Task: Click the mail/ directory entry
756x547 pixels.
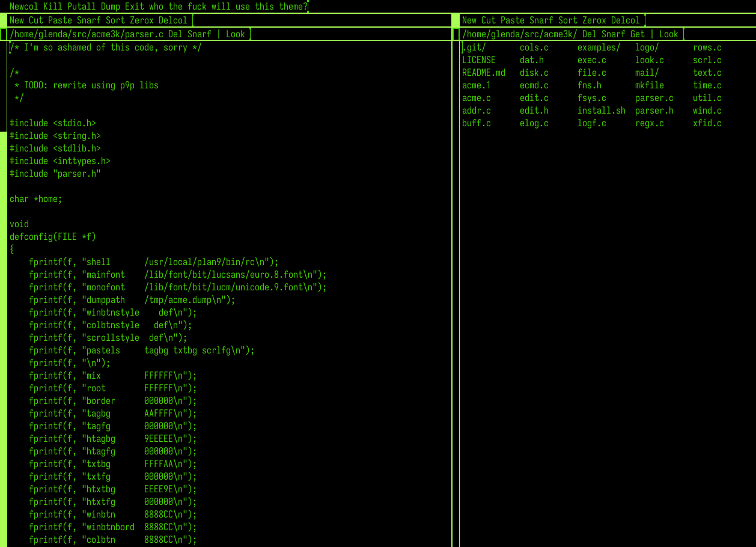Action: 647,73
